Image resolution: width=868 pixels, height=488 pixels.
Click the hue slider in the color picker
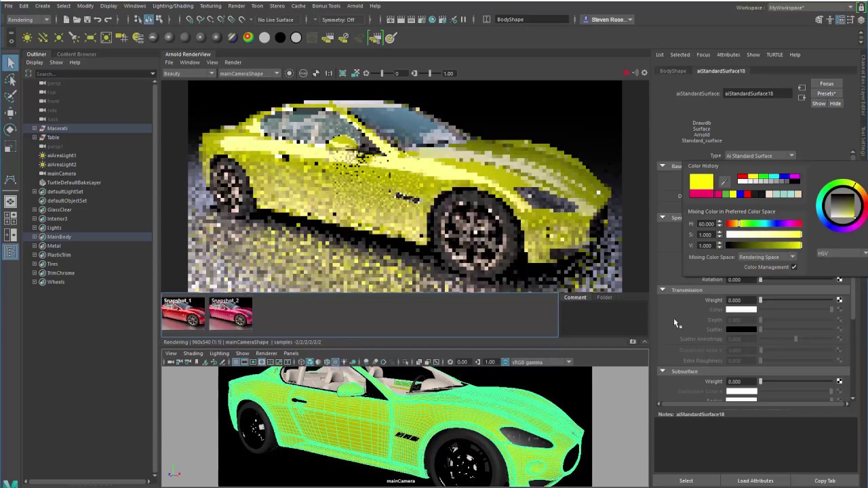coord(764,224)
